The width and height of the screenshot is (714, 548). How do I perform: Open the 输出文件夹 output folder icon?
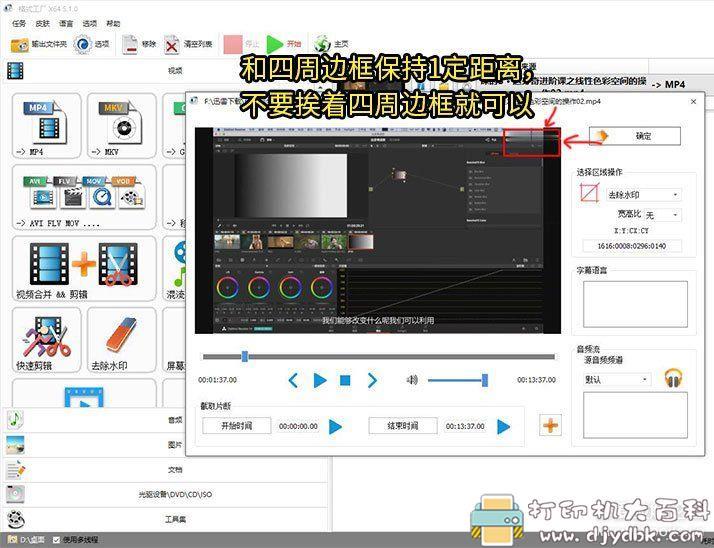(x=19, y=45)
